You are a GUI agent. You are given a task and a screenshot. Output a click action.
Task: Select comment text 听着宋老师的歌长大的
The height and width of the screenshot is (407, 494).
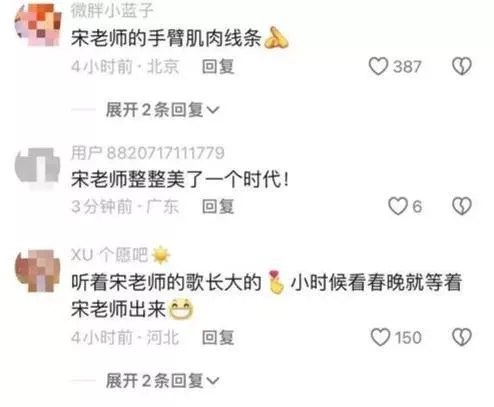point(166,282)
